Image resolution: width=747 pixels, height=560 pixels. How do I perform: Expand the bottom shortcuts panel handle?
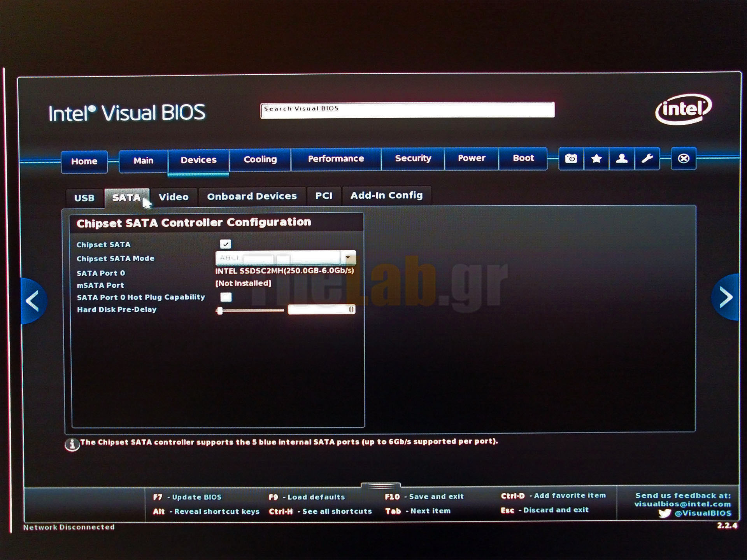(380, 486)
